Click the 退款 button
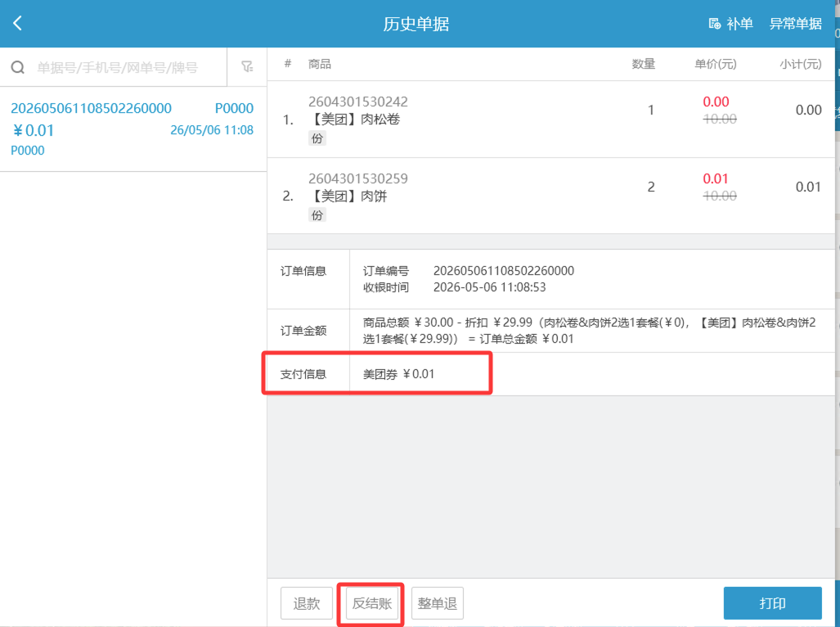Image resolution: width=840 pixels, height=627 pixels. pyautogui.click(x=307, y=603)
